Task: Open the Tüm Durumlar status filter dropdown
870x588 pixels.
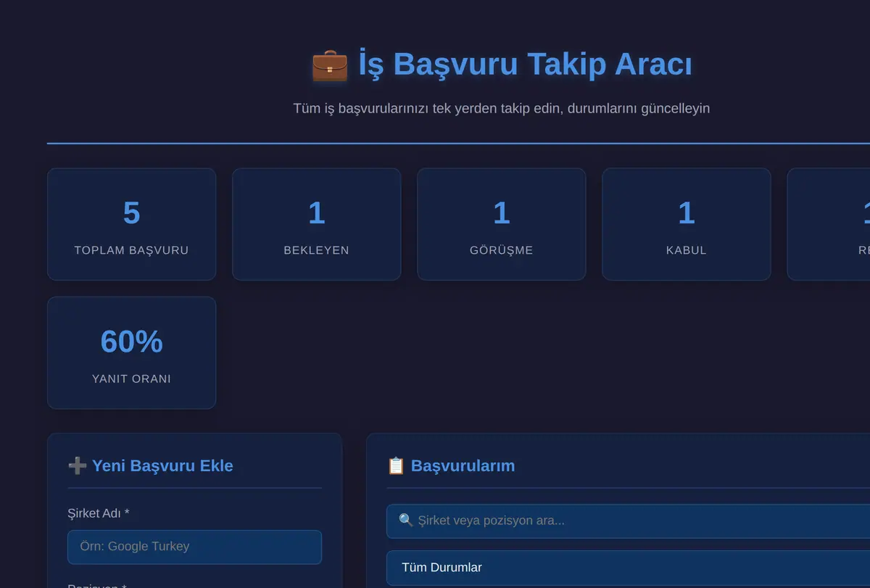Action: 628,568
